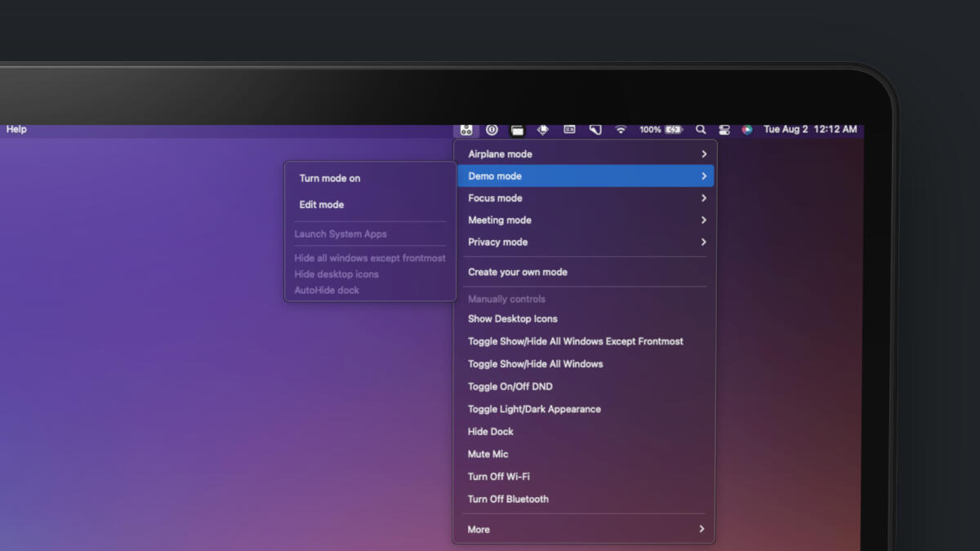This screenshot has width=980, height=551.
Task: Open the Wi-Fi menu bar icon
Action: (621, 130)
